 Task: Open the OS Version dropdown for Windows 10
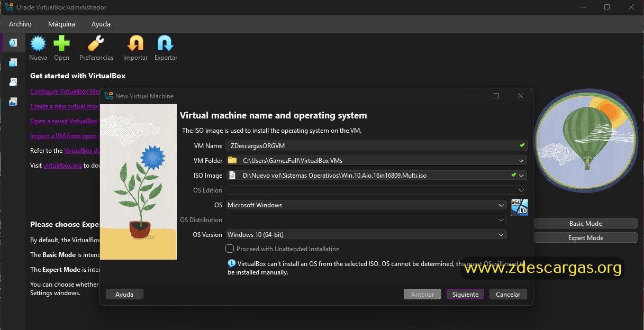pyautogui.click(x=502, y=234)
